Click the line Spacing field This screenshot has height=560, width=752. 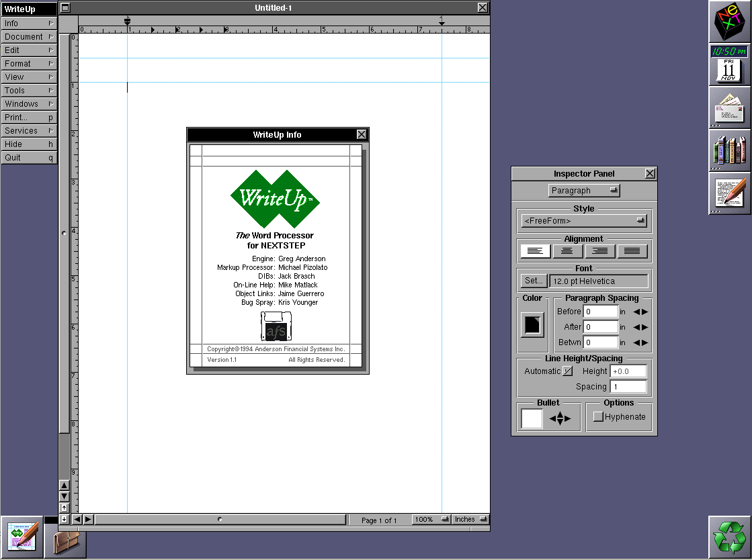pos(628,387)
